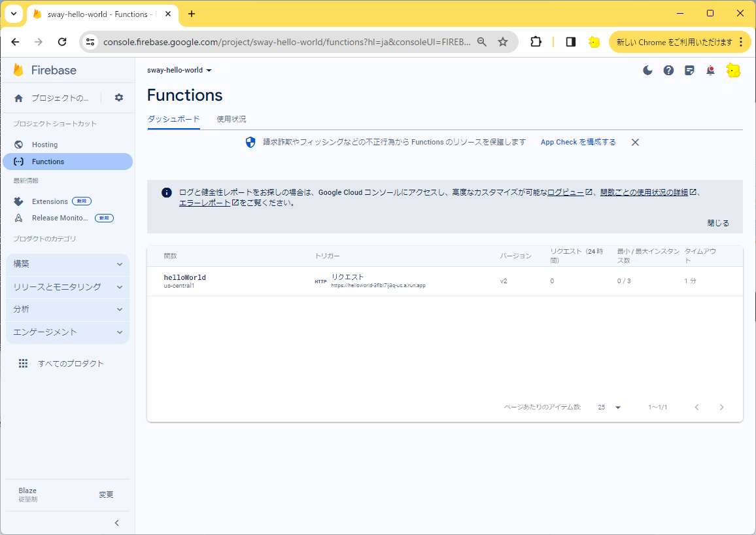Open すべてのプロダクト grid
Image resolution: width=756 pixels, height=535 pixels.
click(x=61, y=364)
